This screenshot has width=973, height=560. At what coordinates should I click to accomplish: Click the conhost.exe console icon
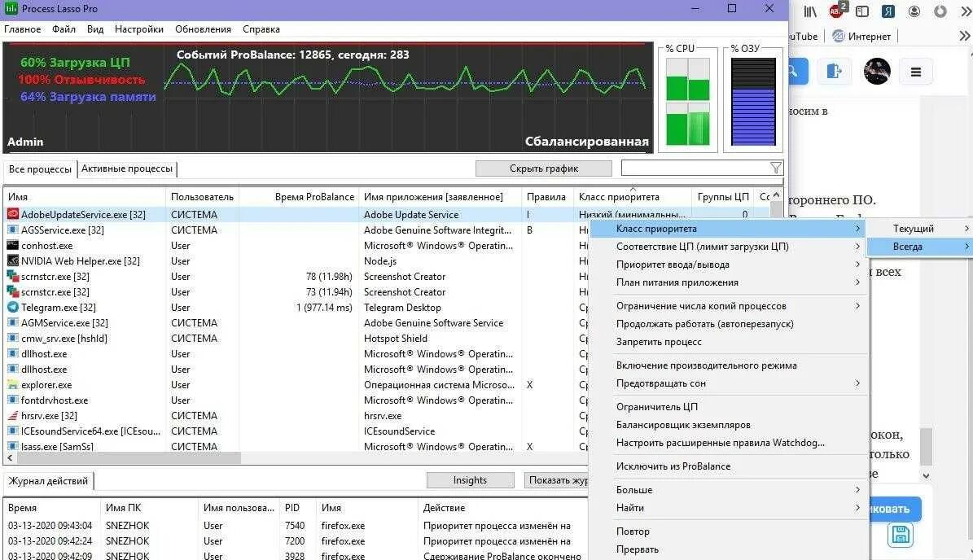click(x=12, y=246)
